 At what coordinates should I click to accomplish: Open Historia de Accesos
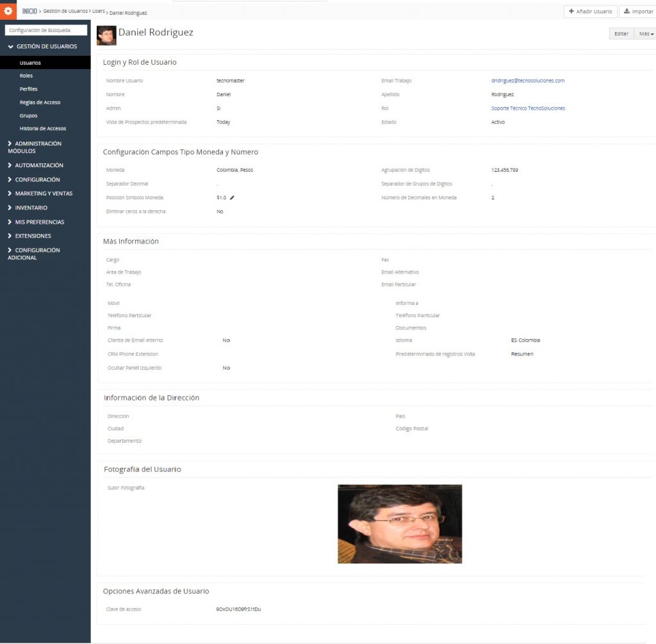[42, 129]
